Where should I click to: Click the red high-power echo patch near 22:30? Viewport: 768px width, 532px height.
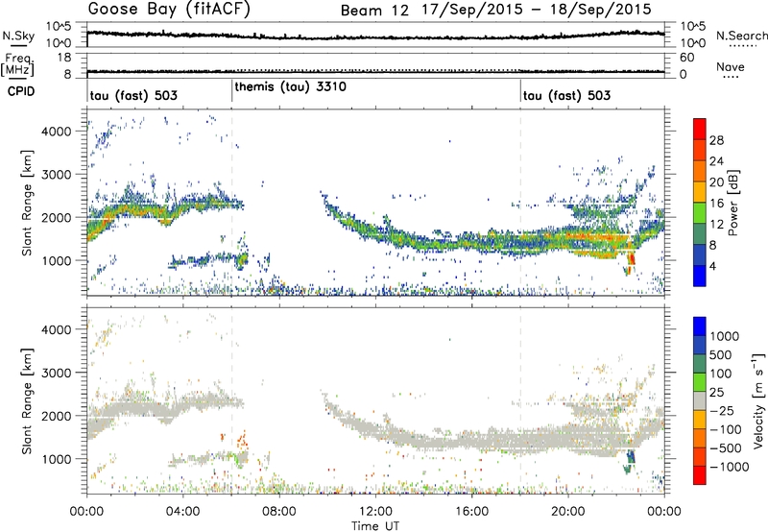632,258
